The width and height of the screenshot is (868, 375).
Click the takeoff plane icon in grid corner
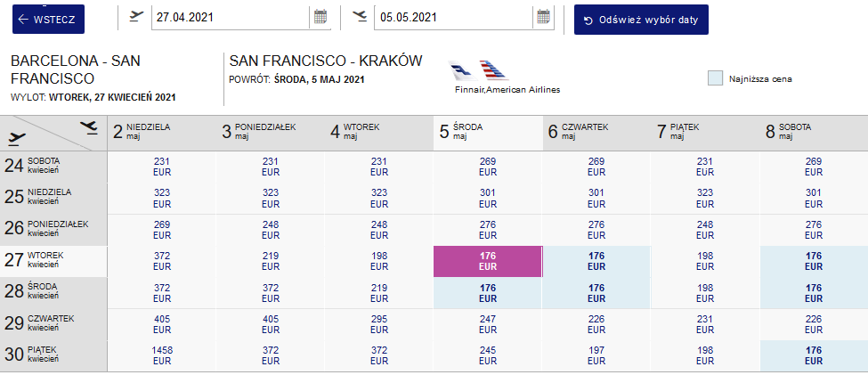tap(18, 138)
